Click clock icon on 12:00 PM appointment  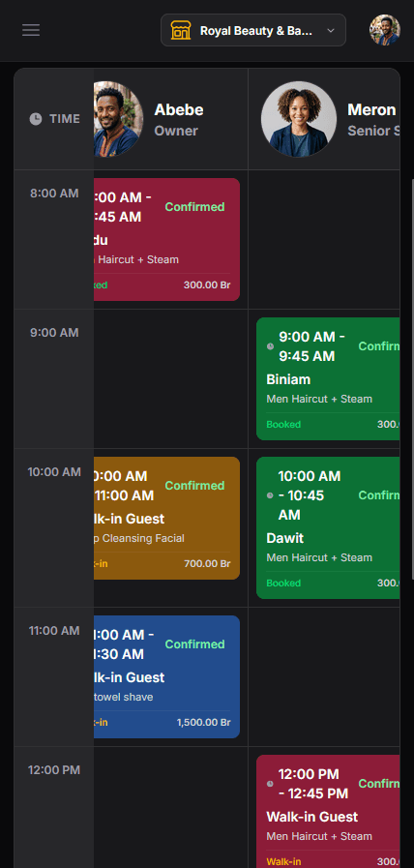click(x=270, y=784)
